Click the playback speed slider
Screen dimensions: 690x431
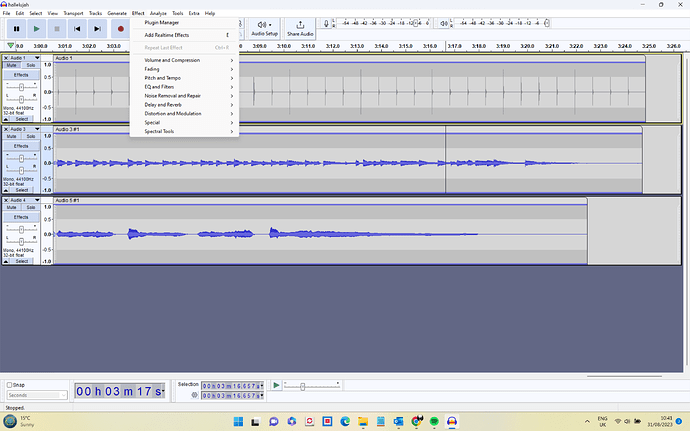[312, 387]
